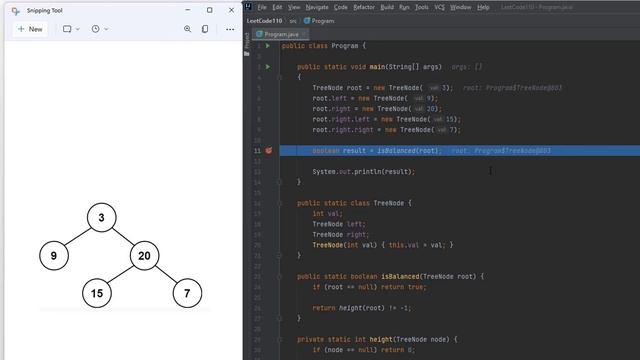Screen dimensions: 640x360
Task: Click the run gutter icon beside class Program
Action: coord(268,46)
